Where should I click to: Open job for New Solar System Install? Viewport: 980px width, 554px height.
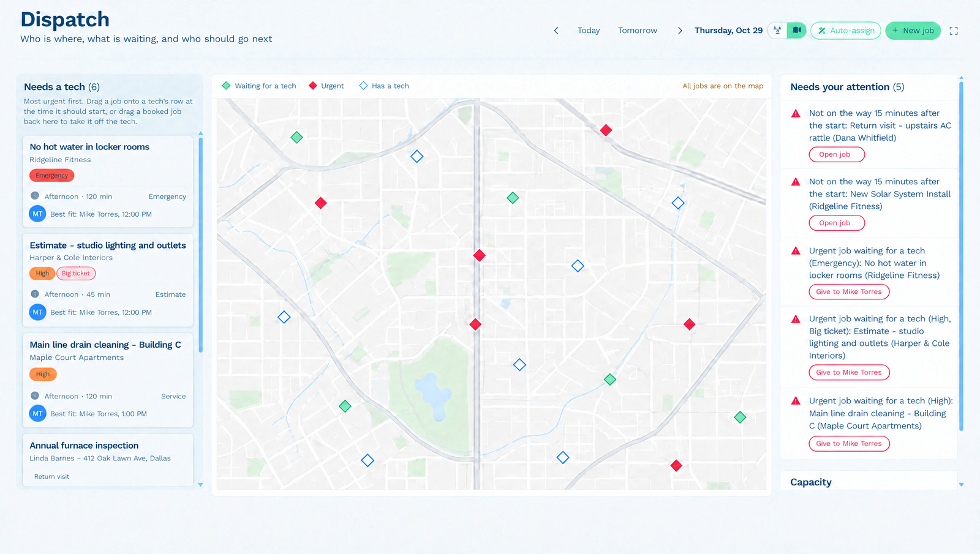coord(837,223)
